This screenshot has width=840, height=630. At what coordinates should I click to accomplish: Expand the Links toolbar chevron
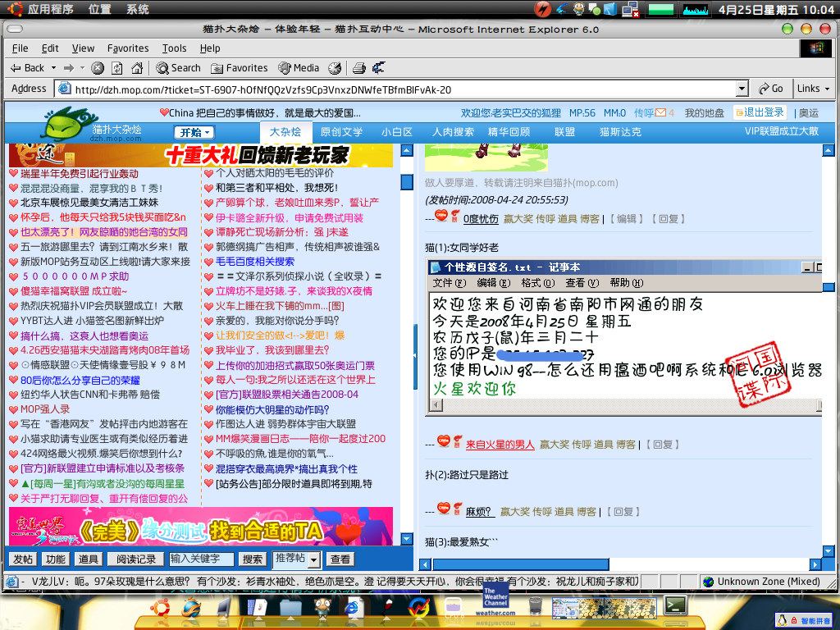point(827,89)
